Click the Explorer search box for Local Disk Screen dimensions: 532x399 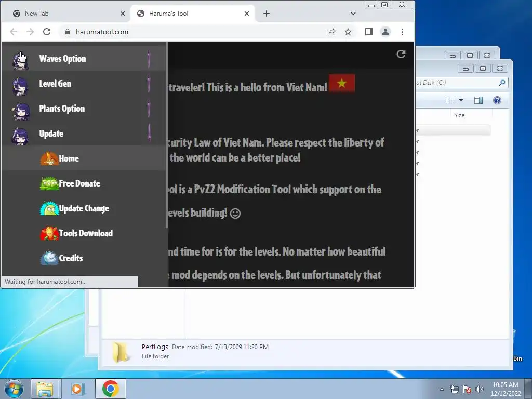(x=461, y=83)
